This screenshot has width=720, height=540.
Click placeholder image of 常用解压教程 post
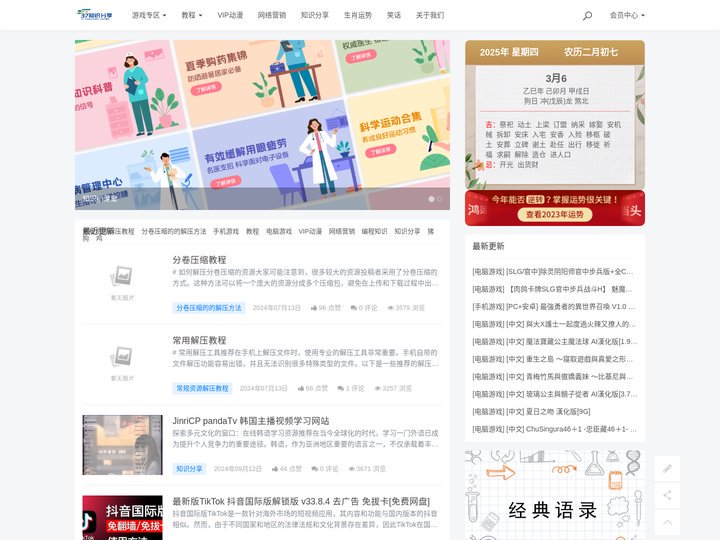tap(122, 364)
